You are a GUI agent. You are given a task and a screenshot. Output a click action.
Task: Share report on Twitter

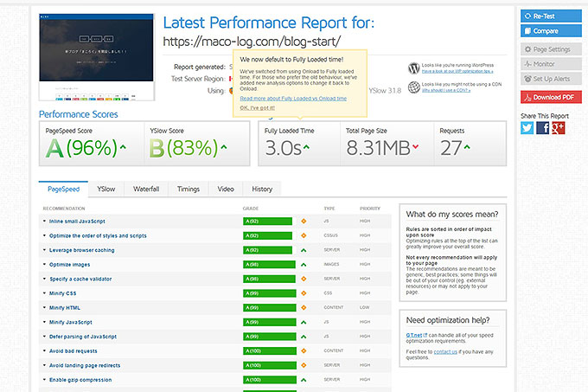[x=527, y=127]
